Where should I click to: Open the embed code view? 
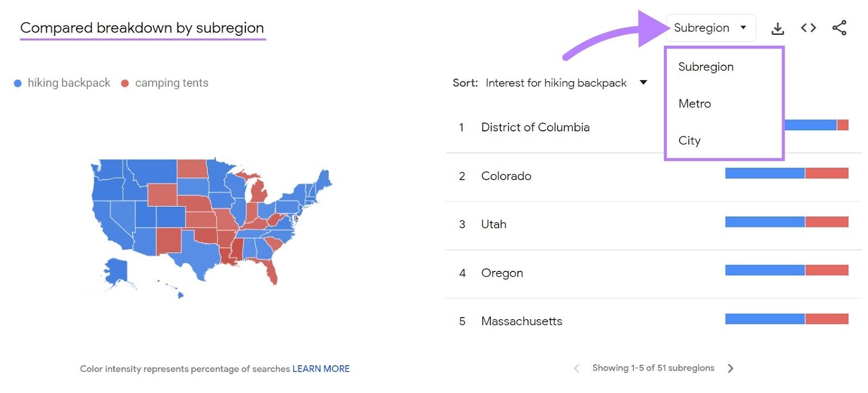point(808,28)
